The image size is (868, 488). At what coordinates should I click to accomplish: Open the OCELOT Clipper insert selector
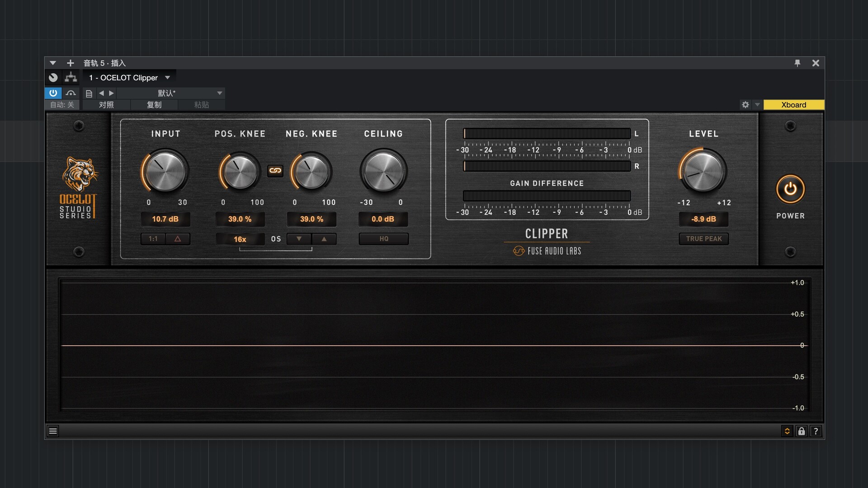129,78
